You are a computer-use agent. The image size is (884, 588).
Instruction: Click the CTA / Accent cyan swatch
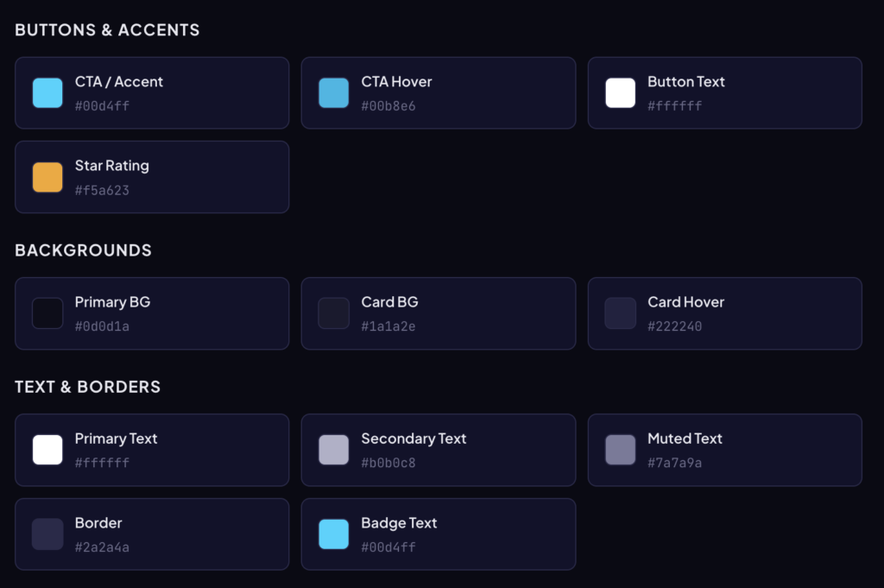point(47,92)
